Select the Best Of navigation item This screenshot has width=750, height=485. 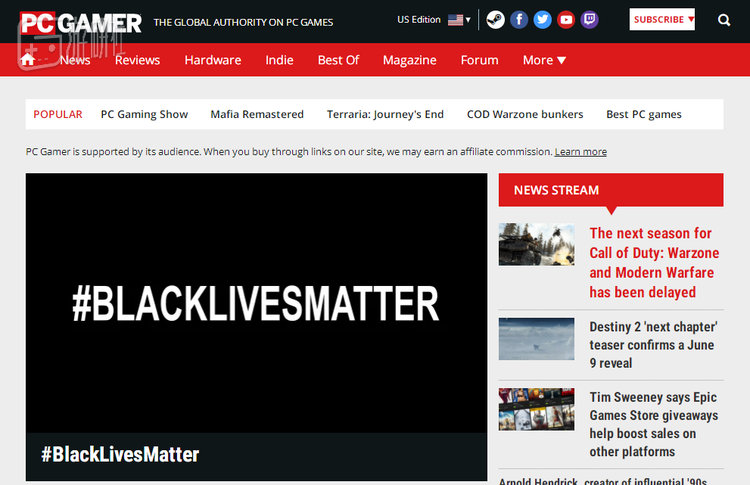[338, 60]
